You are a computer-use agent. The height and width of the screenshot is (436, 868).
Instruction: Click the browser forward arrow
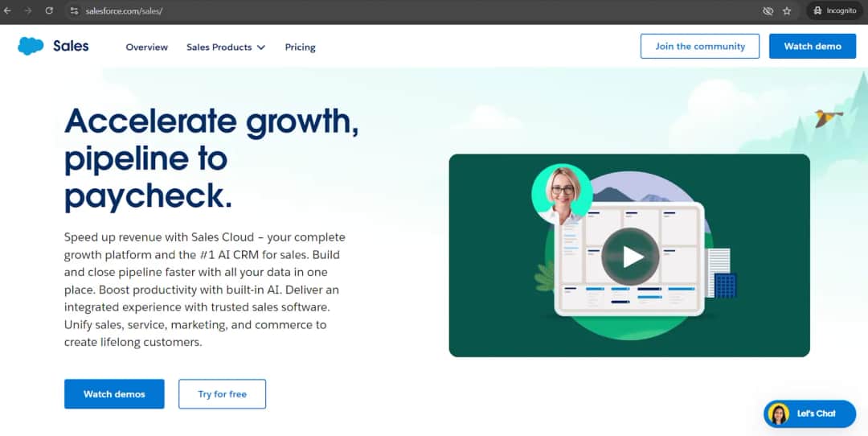[27, 10]
